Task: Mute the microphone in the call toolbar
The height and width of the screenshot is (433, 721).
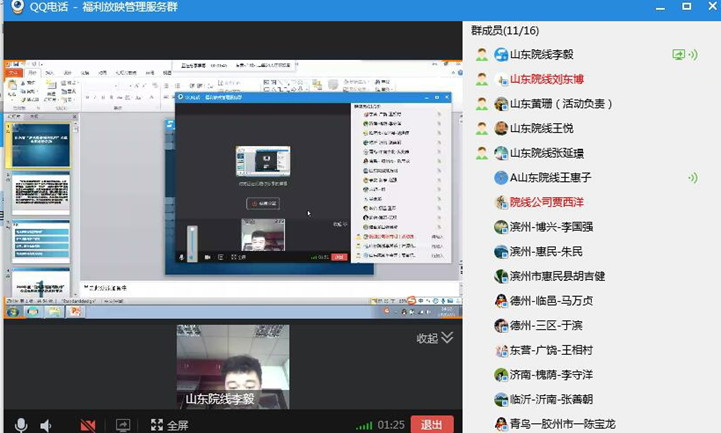Action: (19, 425)
